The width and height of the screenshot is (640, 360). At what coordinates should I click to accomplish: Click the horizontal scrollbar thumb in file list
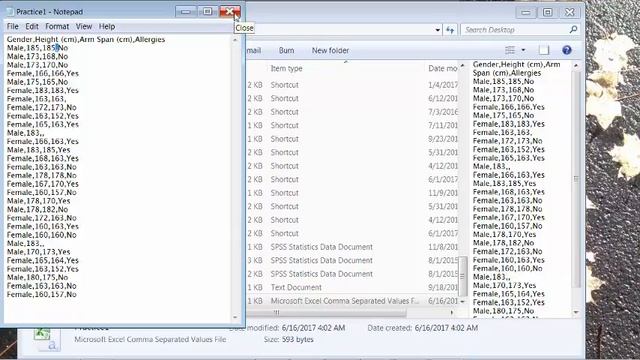tap(327, 313)
